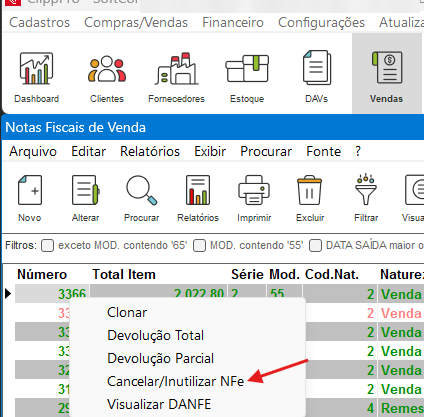Open the Fonte menu
The width and height of the screenshot is (424, 417).
[323, 152]
